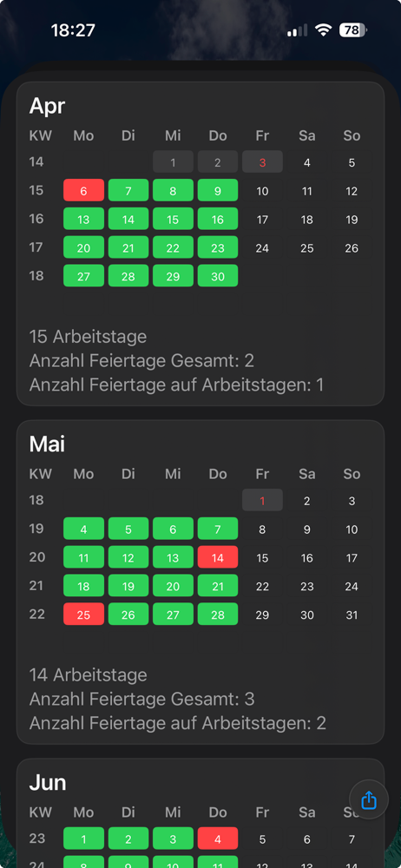401x868 pixels.
Task: Tap the battery indicator in status bar
Action: [x=353, y=30]
